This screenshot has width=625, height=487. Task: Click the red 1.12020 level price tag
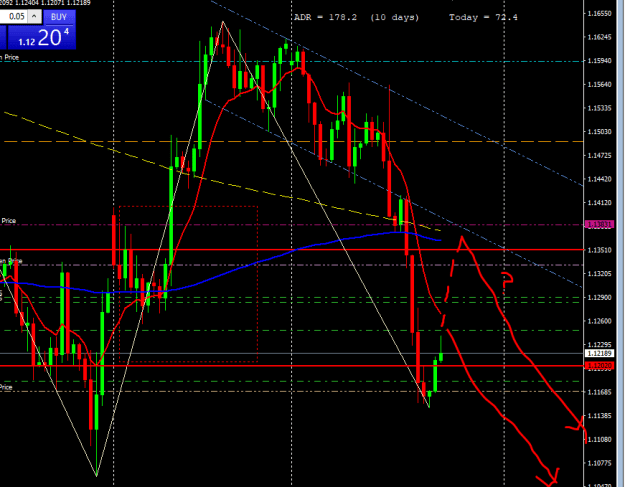point(599,365)
